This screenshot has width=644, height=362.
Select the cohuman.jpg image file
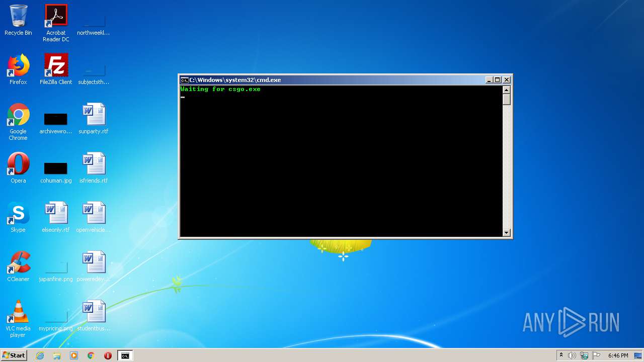click(x=56, y=172)
